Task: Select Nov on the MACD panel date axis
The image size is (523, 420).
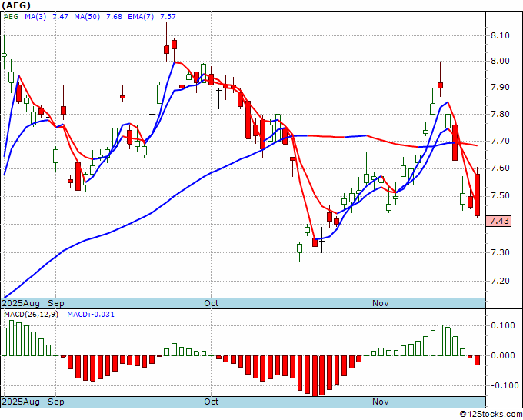Action: tap(381, 402)
